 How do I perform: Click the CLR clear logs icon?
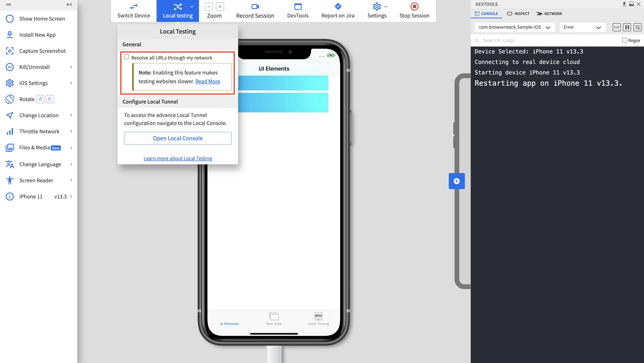(x=616, y=27)
